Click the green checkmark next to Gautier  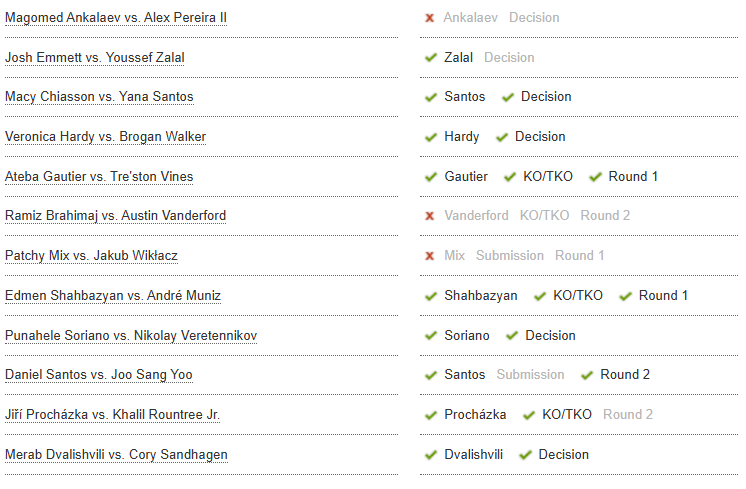point(431,177)
